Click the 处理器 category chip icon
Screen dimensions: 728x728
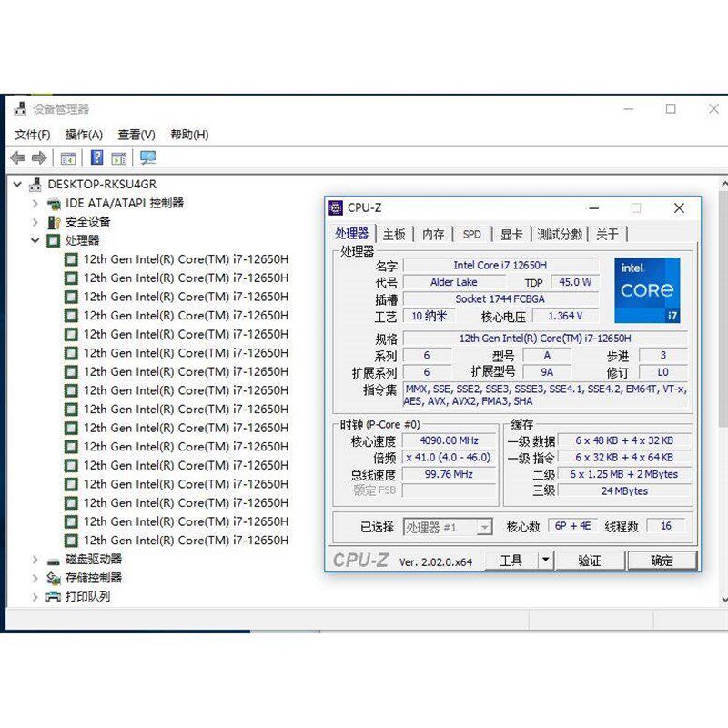point(54,240)
